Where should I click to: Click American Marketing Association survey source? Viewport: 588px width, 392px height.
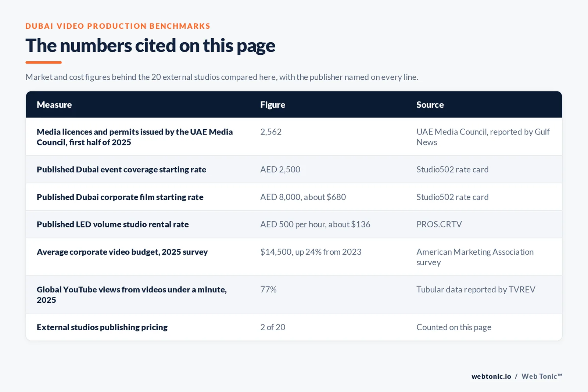coord(475,257)
